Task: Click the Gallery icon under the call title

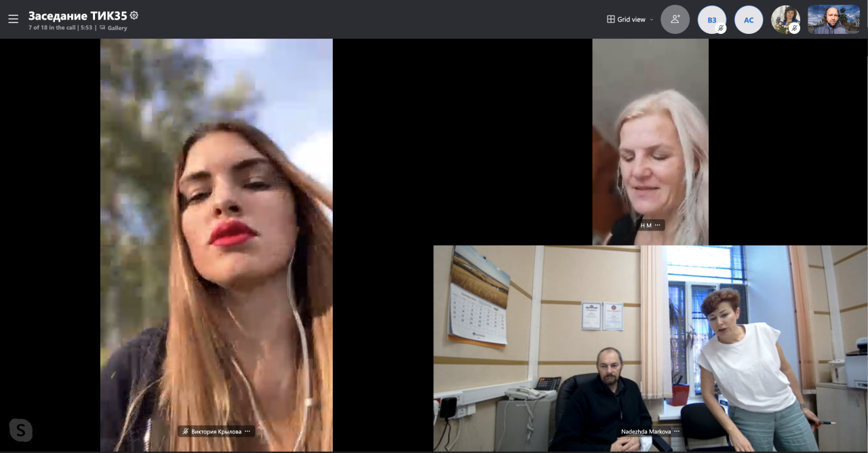Action: click(102, 28)
